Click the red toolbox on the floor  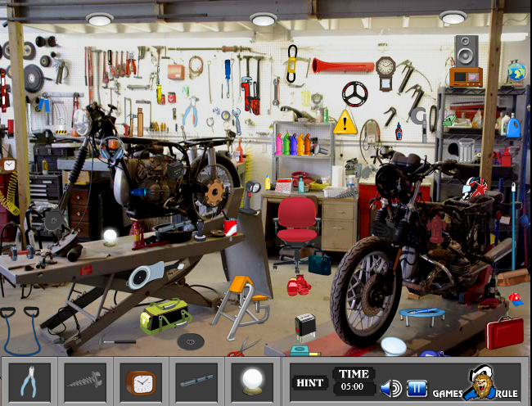click(x=504, y=332)
